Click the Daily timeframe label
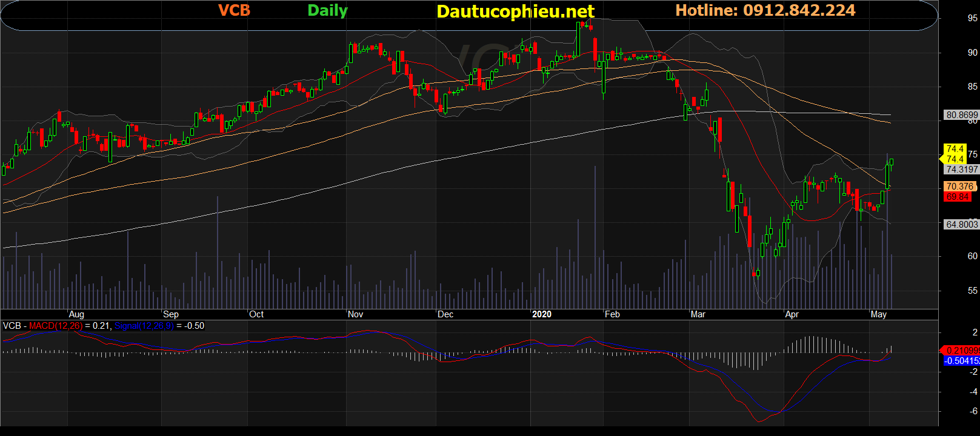Image resolution: width=980 pixels, height=436 pixels. pos(327,10)
